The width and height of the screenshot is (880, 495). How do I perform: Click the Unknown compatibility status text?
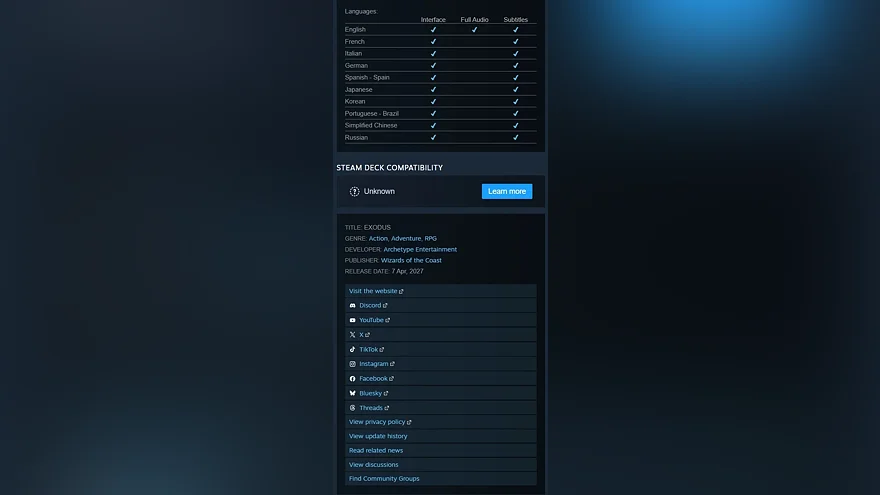coord(379,191)
